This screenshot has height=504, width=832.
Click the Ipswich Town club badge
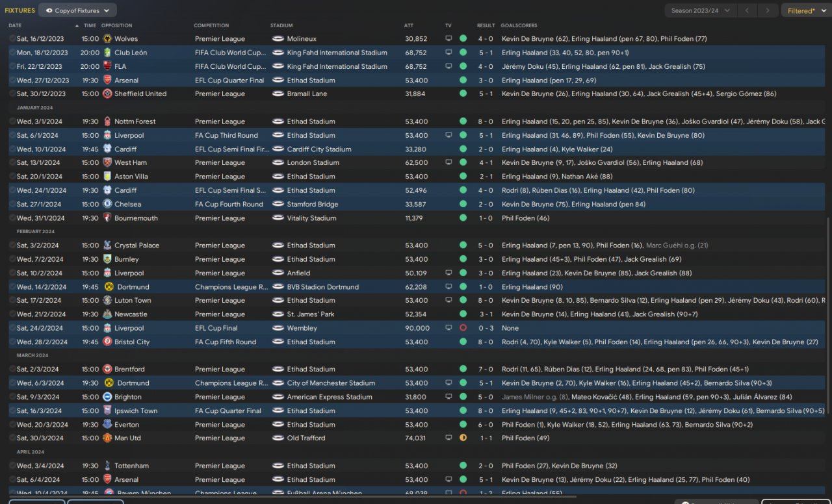[x=107, y=410]
